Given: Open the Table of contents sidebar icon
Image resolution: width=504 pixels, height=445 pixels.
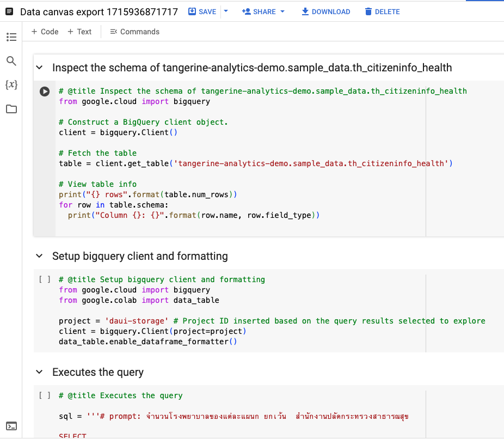Looking at the screenshot, I should 11,37.
